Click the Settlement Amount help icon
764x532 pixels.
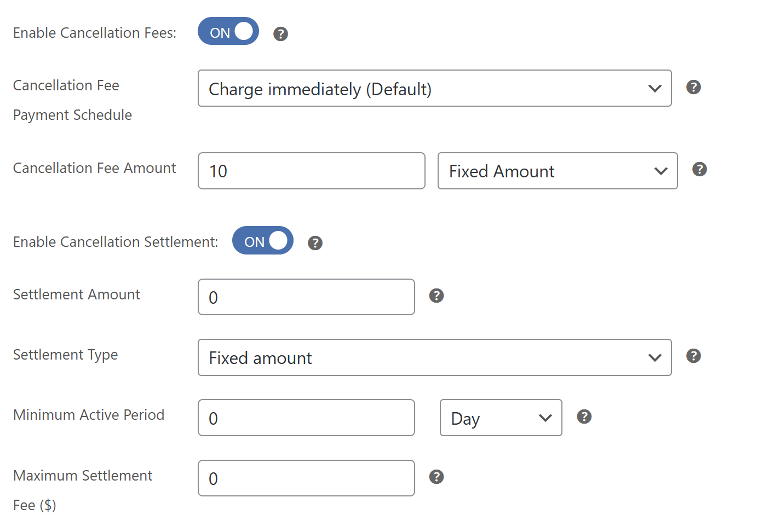click(436, 296)
